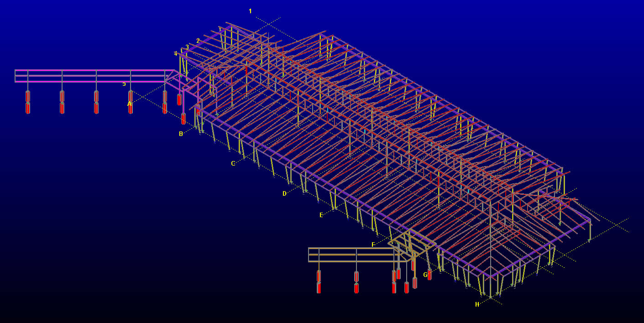Pick grid label G
Screen dimensions: 644x323
coord(425,275)
